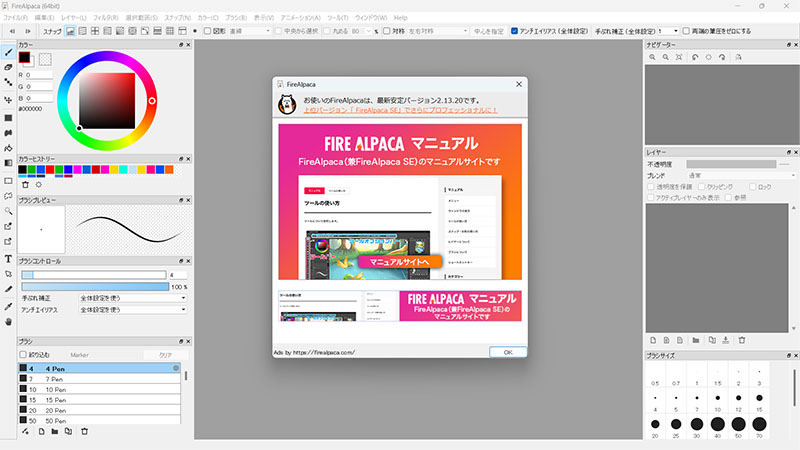This screenshot has height=450, width=800.
Task: Click the black foreground color swatch
Action: click(24, 57)
